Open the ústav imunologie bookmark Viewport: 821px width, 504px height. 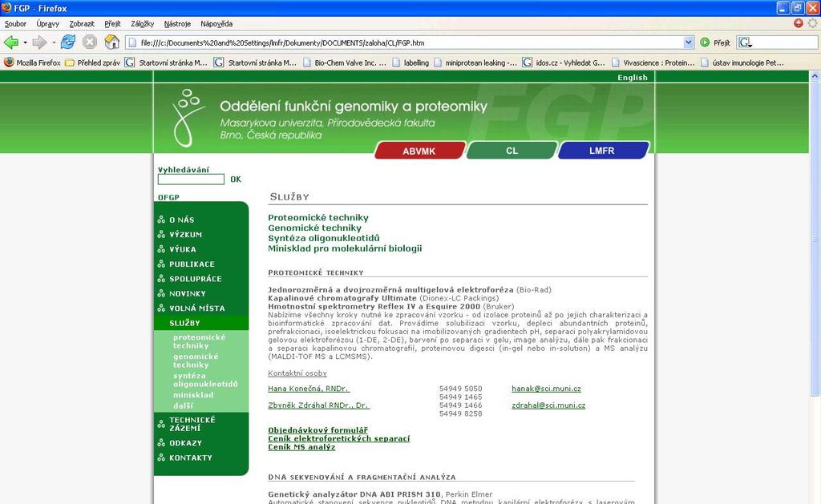(742, 62)
